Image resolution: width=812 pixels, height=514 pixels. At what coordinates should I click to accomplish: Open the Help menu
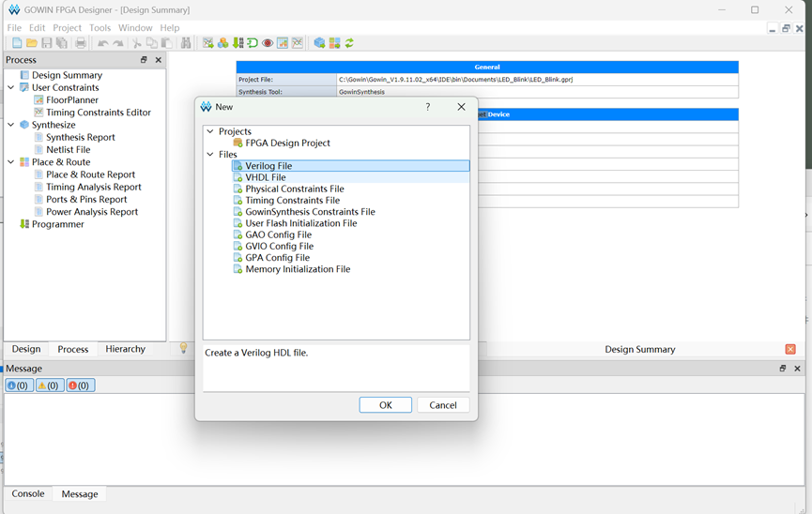[x=169, y=27]
